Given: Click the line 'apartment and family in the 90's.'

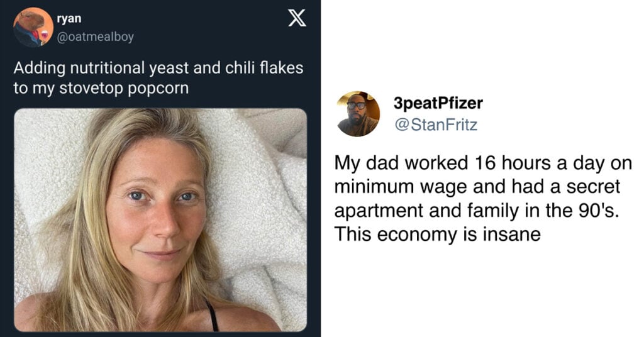Looking at the screenshot, I should coord(477,211).
